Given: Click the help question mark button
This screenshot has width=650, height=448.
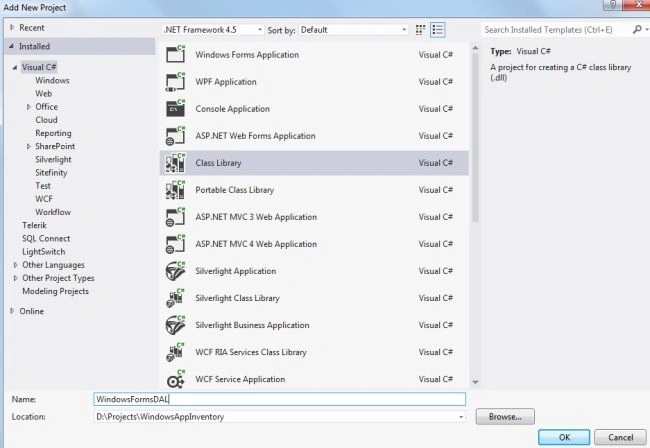Looking at the screenshot, I should 613,4.
